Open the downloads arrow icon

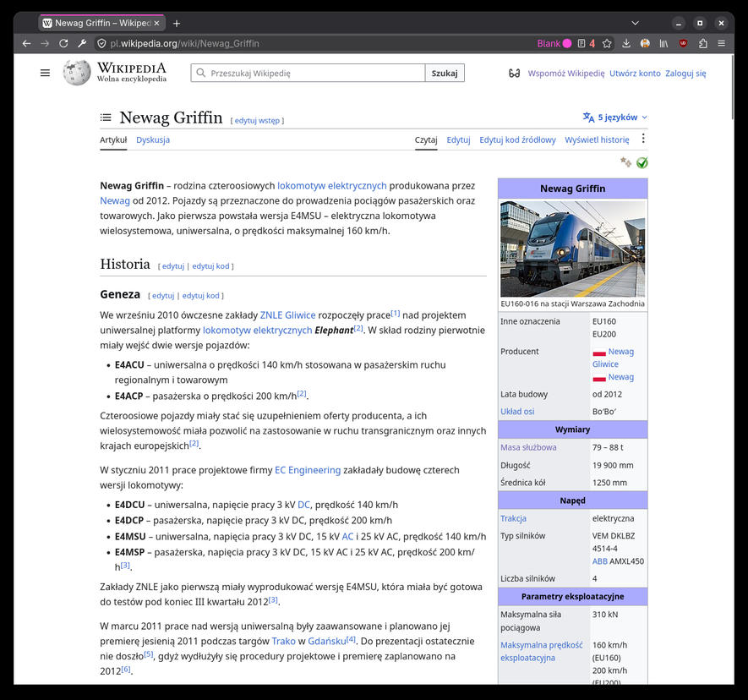click(x=626, y=43)
